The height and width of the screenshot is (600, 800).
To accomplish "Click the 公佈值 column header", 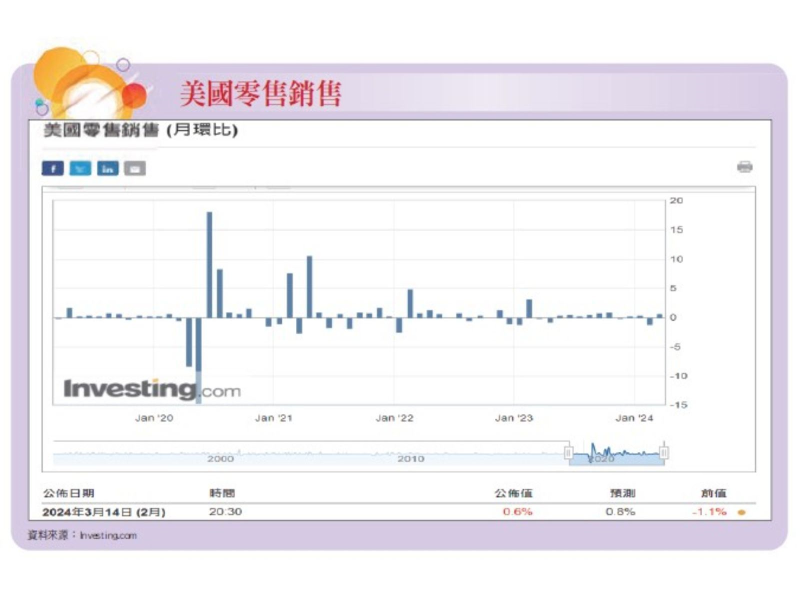I will (x=513, y=493).
